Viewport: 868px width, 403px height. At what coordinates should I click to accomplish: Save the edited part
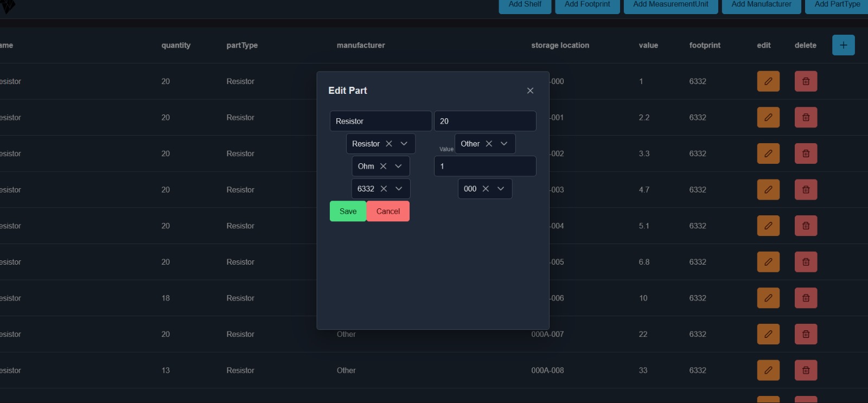(x=348, y=212)
